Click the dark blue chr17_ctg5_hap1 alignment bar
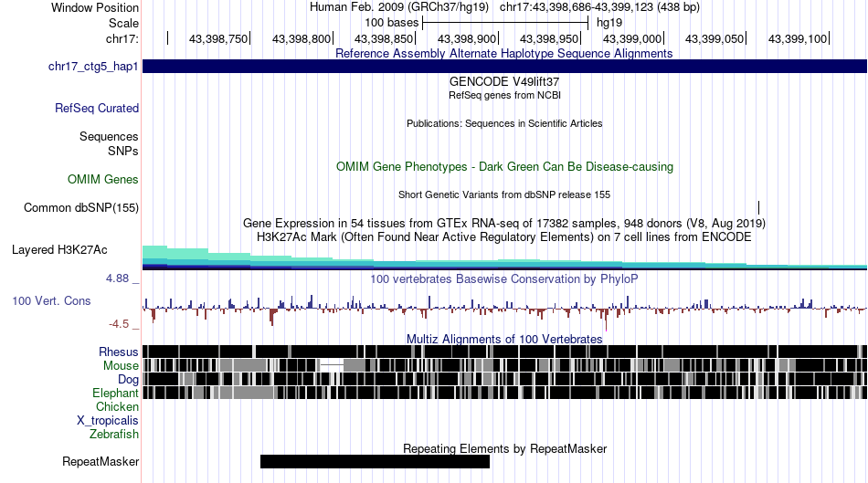This screenshot has width=868, height=483. click(505, 67)
